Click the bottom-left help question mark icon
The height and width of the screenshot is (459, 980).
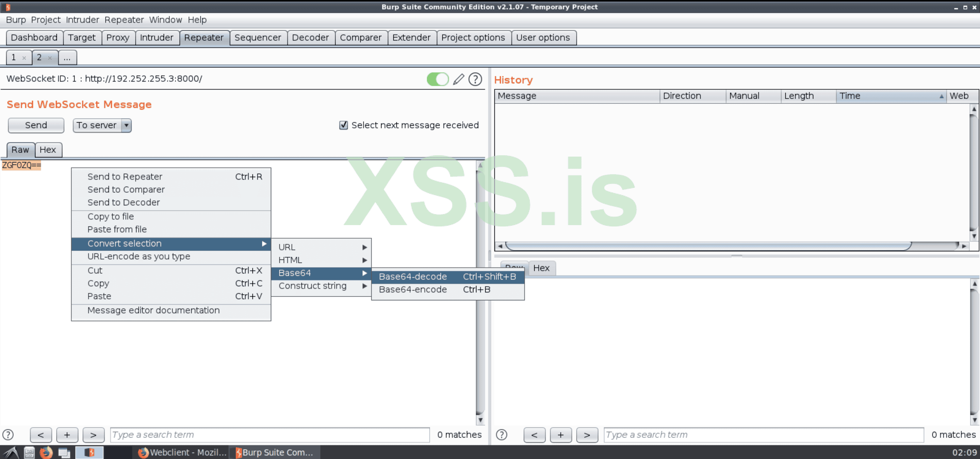pos(8,434)
